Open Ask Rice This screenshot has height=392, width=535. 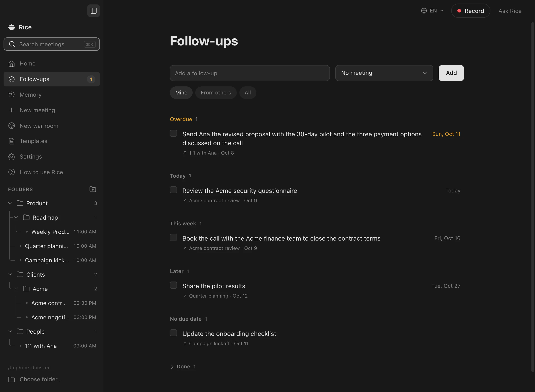pos(510,11)
